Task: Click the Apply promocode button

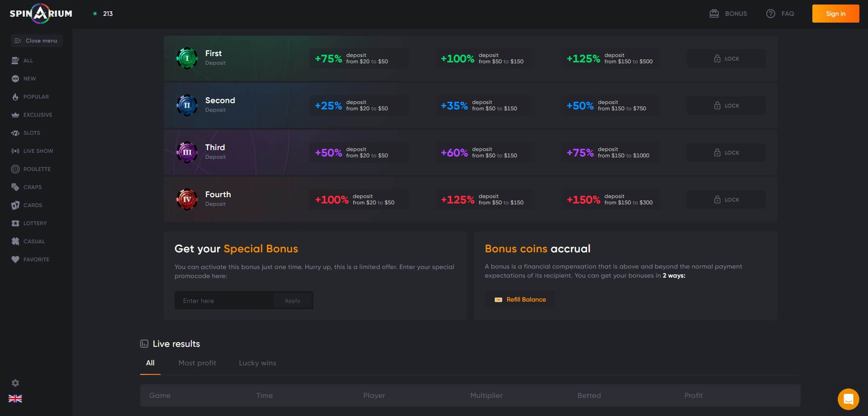Action: pos(293,301)
